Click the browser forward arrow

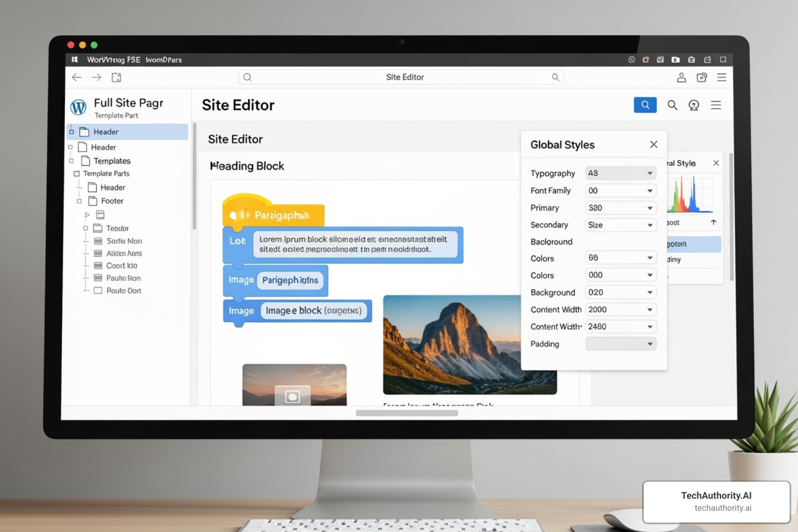click(x=97, y=77)
